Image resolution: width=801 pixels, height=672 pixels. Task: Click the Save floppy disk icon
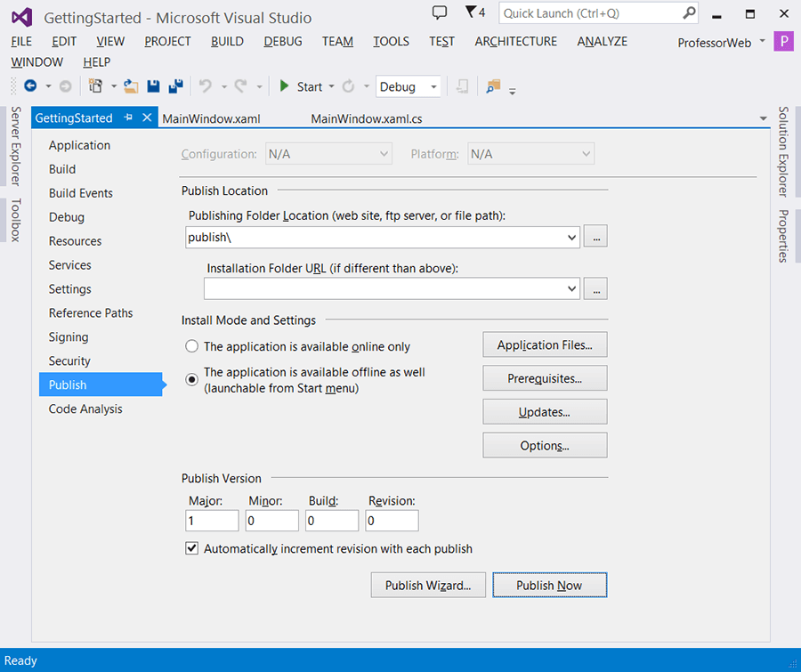click(153, 86)
